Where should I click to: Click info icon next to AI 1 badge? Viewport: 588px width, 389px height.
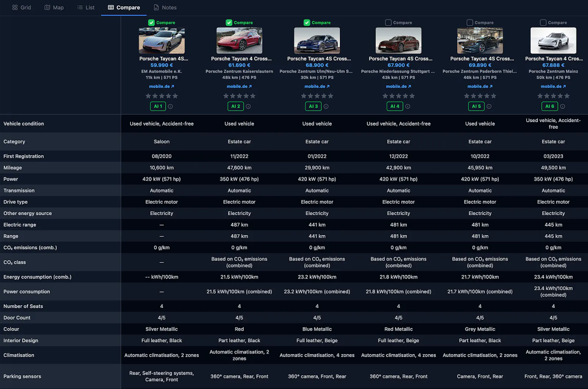click(171, 106)
